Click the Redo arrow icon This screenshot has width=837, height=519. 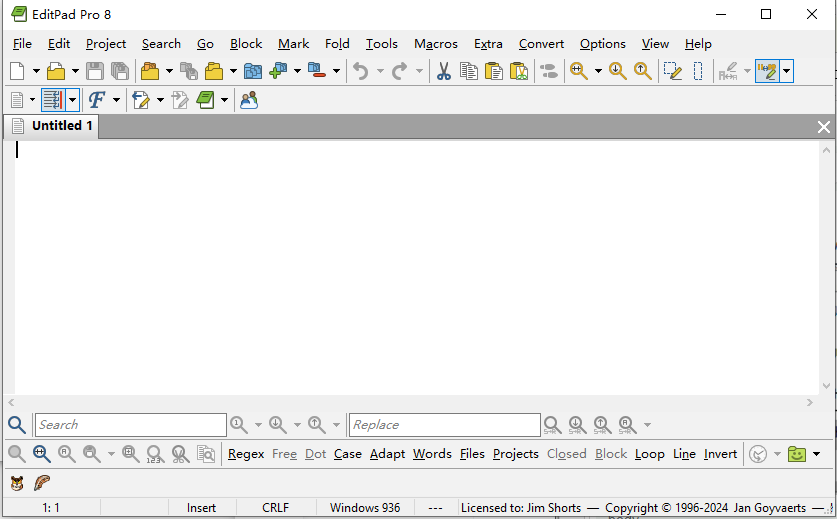(x=399, y=71)
